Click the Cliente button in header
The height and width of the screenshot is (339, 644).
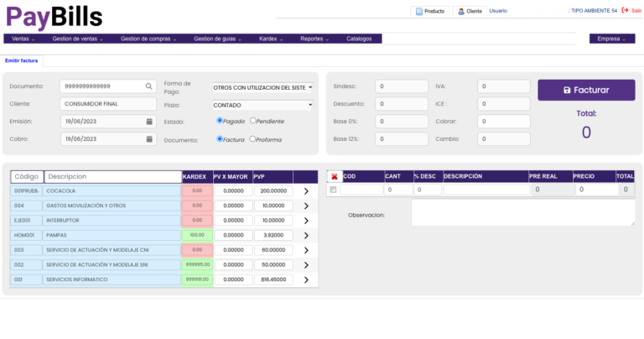[x=470, y=12]
